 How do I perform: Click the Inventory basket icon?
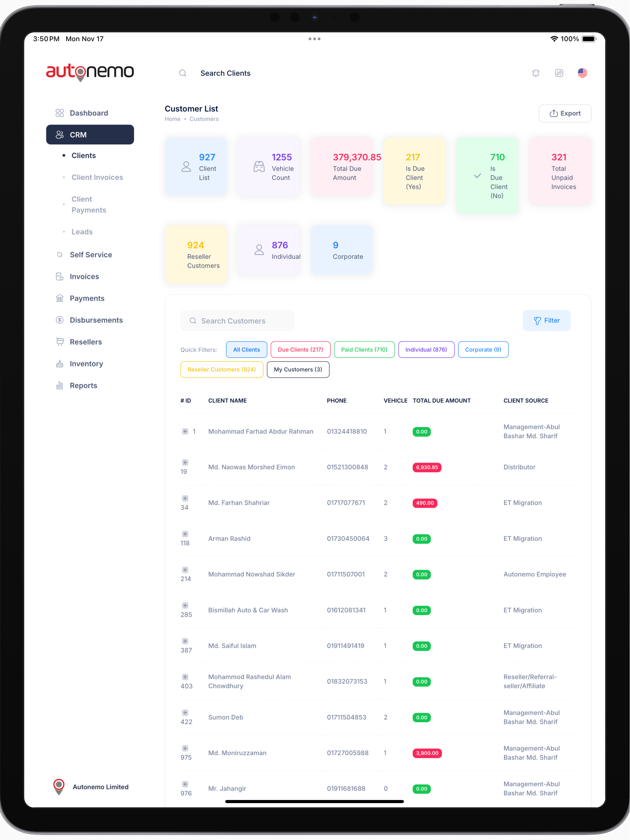click(x=60, y=364)
